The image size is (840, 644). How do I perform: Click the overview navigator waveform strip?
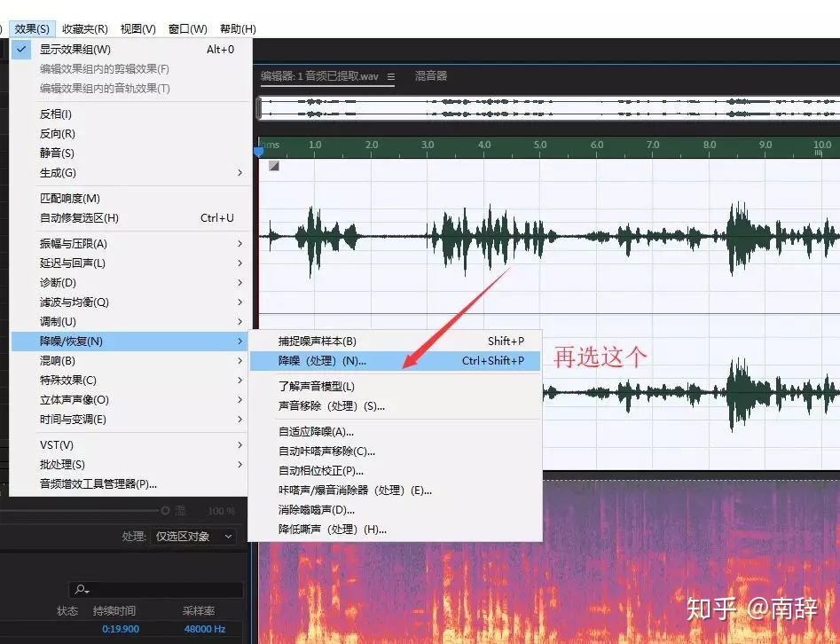pos(549,107)
